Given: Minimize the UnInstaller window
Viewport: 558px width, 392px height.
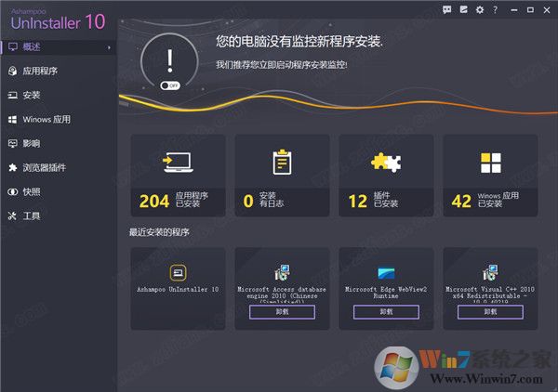Looking at the screenshot, I should 514,10.
